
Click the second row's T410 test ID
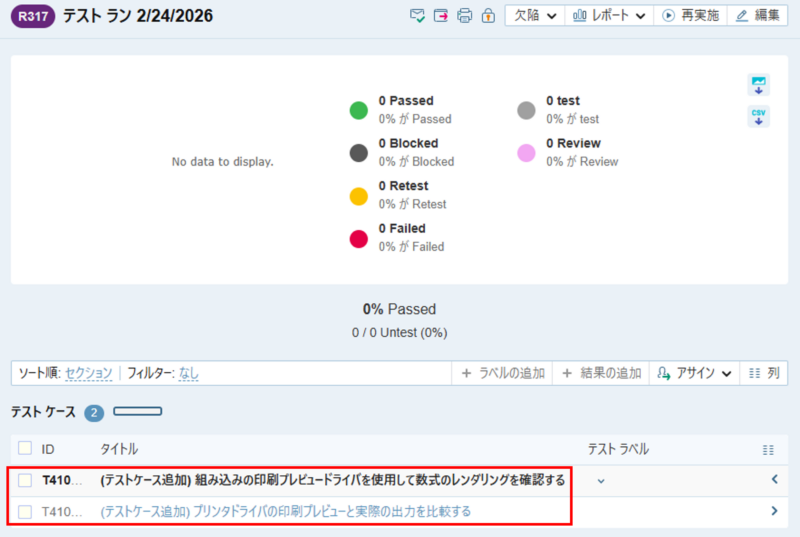tap(62, 512)
